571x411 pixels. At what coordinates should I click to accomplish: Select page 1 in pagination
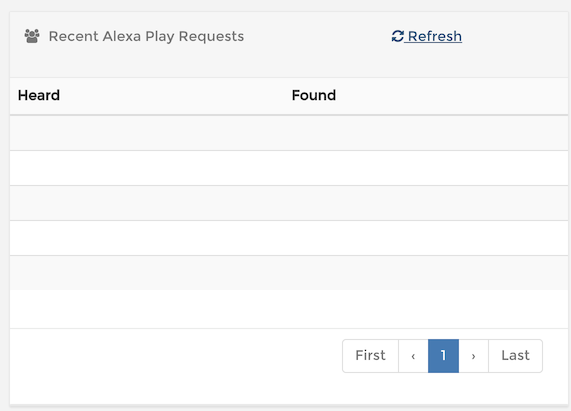pos(443,356)
